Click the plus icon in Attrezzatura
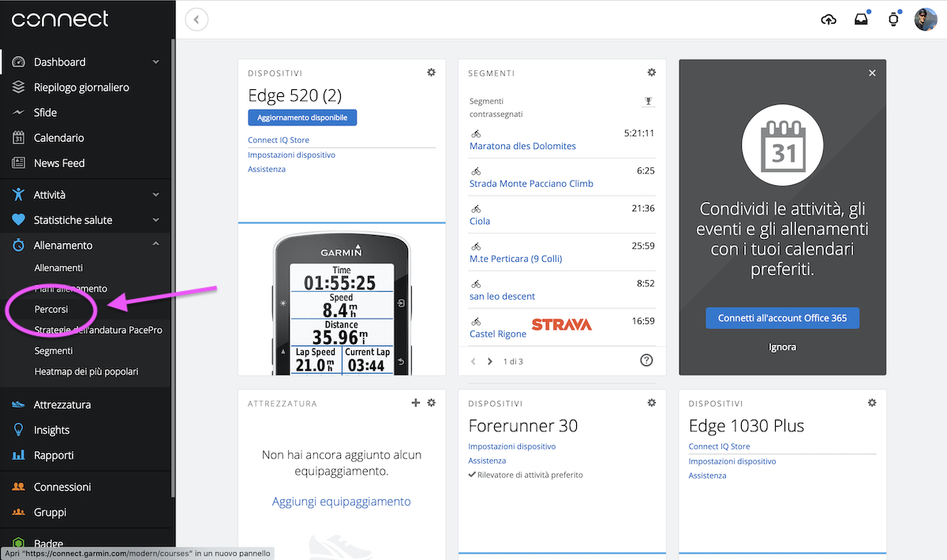The height and width of the screenshot is (560, 947). coord(416,403)
